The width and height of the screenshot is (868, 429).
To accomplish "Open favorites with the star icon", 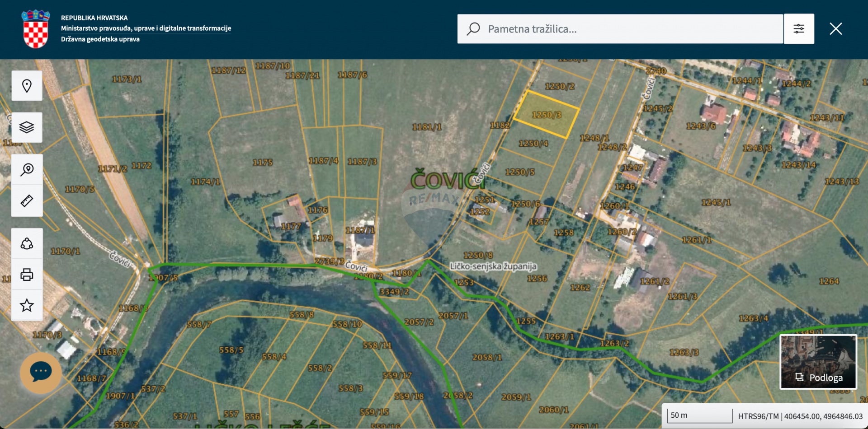I will point(27,305).
